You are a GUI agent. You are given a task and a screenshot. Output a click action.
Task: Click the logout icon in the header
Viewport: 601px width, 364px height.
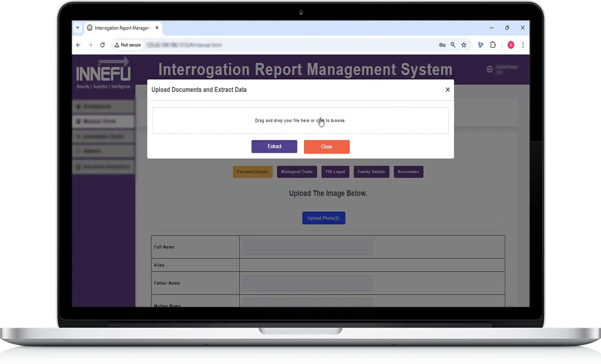point(489,69)
